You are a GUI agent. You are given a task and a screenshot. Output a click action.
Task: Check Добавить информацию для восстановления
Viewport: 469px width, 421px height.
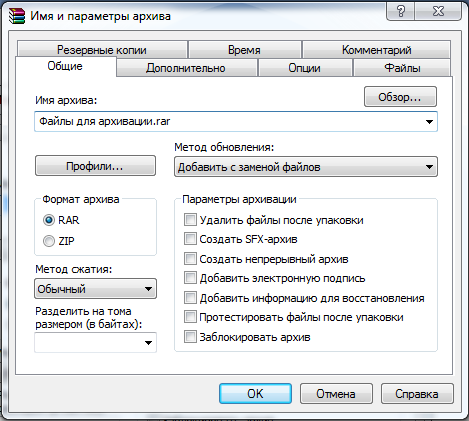click(x=190, y=298)
